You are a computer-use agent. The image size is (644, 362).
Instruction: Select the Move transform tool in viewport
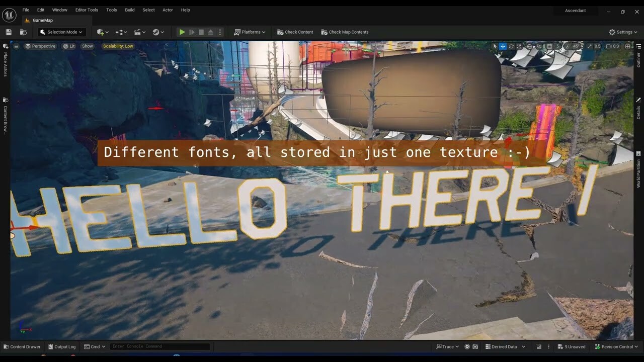503,46
